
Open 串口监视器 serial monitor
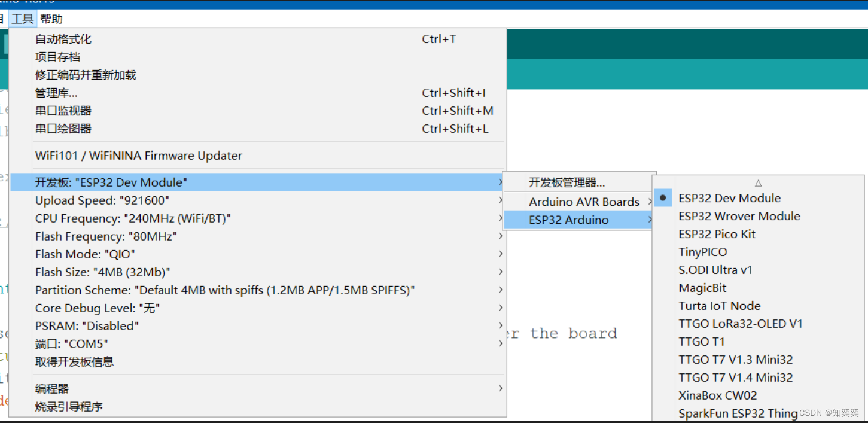[258, 111]
